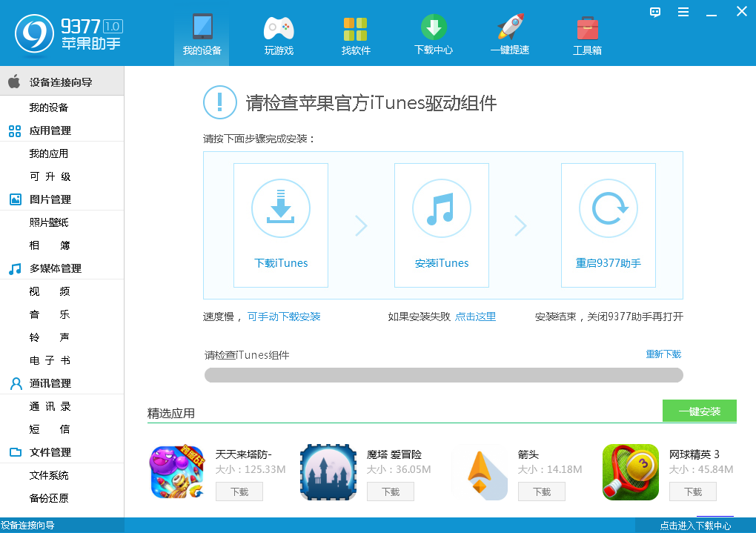
Task: Expand the 应用管理 sidebar section
Action: click(62, 130)
